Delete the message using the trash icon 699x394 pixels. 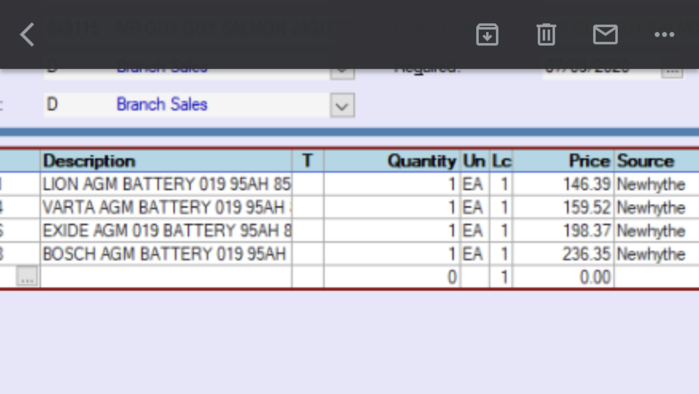click(546, 34)
